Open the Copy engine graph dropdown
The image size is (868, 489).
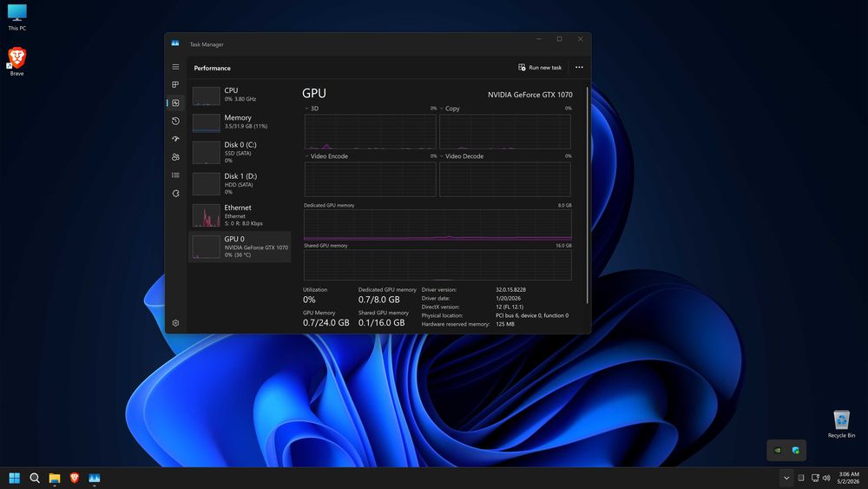[x=442, y=109]
